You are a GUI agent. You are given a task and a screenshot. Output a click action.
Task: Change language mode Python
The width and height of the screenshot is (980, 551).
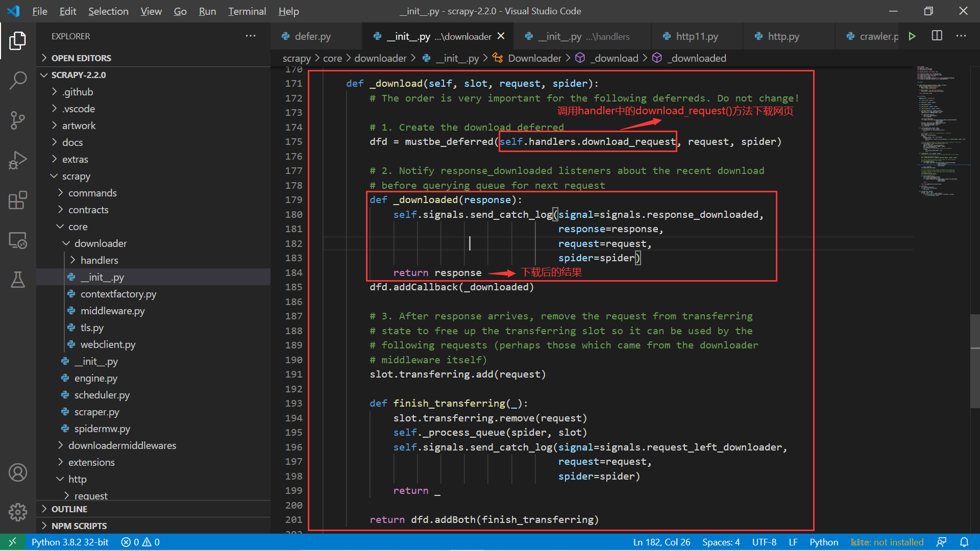pyautogui.click(x=824, y=542)
